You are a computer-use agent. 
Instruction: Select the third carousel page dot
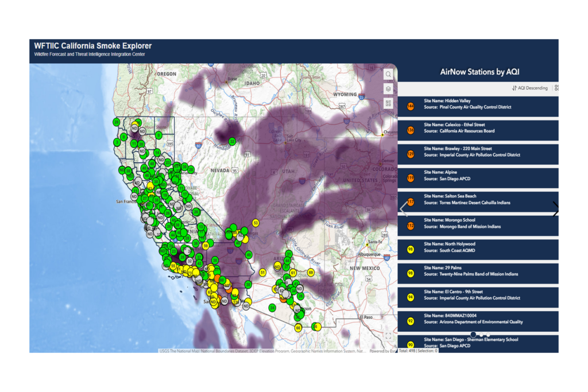click(x=489, y=334)
